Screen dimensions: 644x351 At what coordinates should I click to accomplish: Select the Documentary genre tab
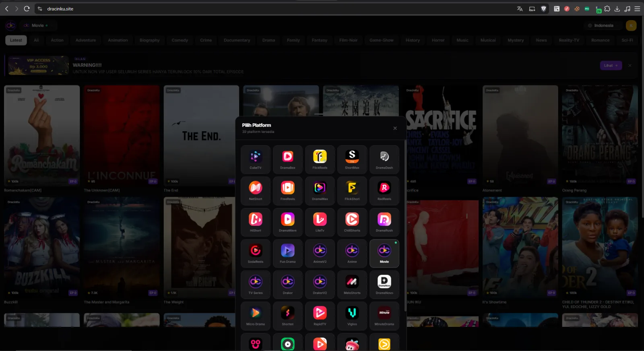[x=237, y=40]
